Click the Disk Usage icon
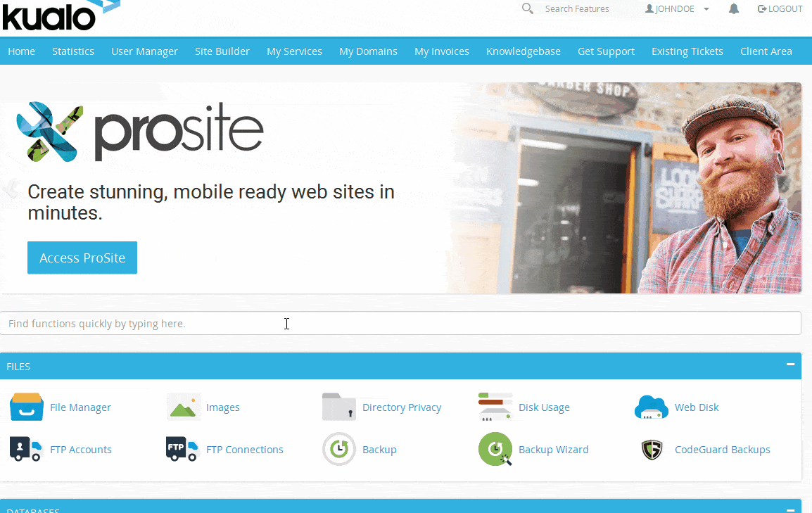 pyautogui.click(x=495, y=407)
